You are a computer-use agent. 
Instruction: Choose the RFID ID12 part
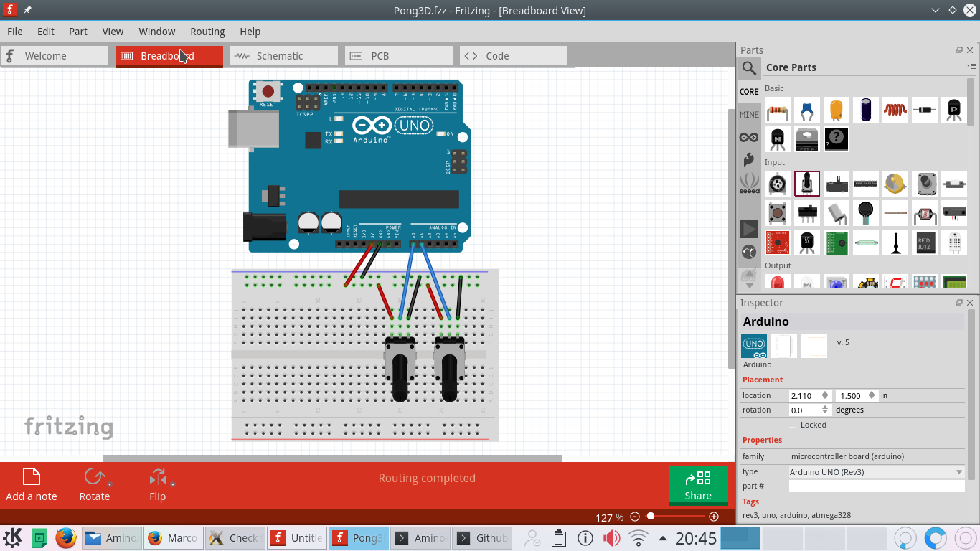[x=925, y=242]
